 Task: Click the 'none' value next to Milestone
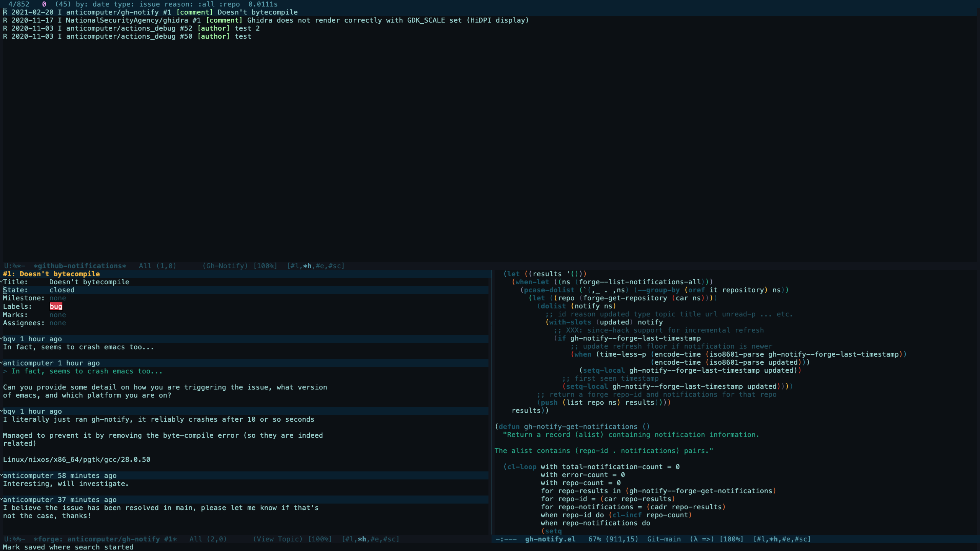[x=57, y=298]
